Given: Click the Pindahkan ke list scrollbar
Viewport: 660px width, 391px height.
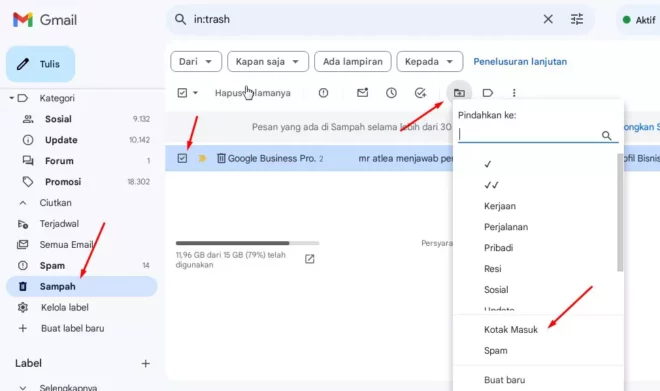Looking at the screenshot, I should [x=620, y=213].
